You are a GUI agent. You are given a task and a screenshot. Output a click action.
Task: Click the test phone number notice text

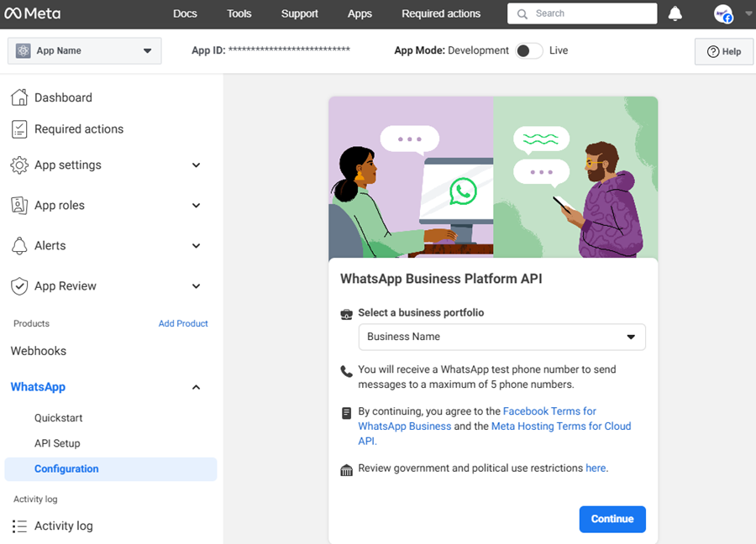487,377
